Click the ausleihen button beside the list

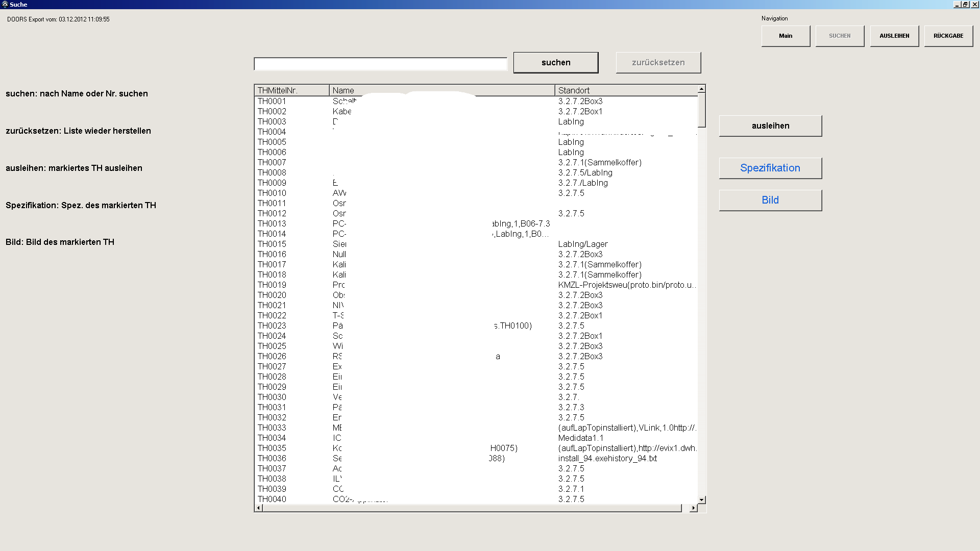point(770,126)
